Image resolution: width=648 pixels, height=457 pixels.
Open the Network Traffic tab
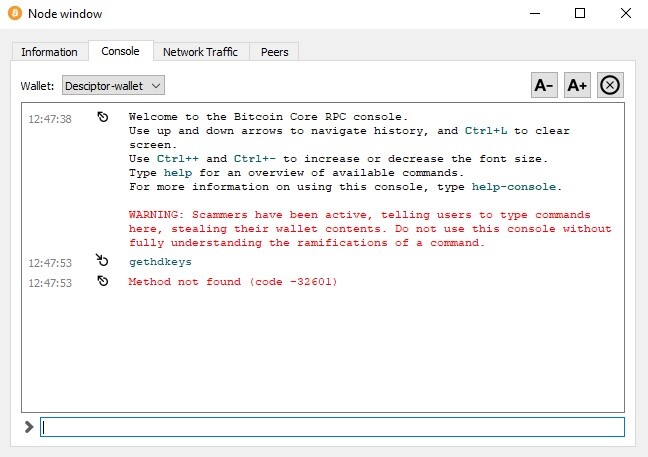(x=200, y=52)
